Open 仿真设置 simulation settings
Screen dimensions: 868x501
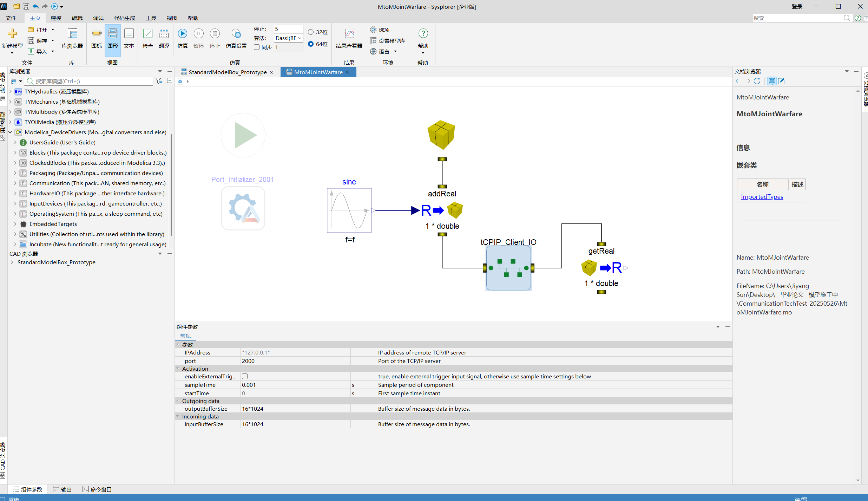[x=236, y=38]
